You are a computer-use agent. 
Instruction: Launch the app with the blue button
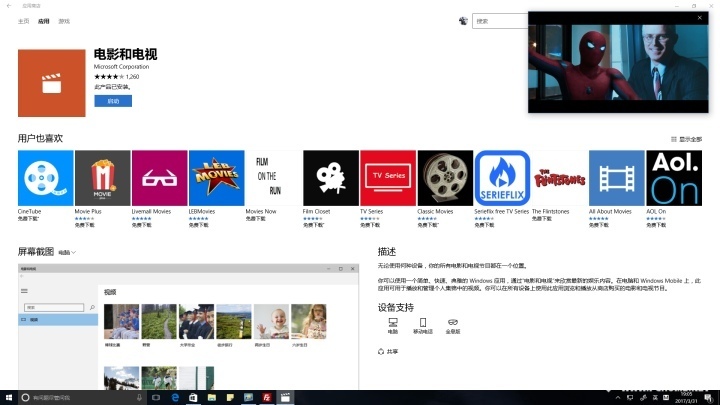click(113, 101)
